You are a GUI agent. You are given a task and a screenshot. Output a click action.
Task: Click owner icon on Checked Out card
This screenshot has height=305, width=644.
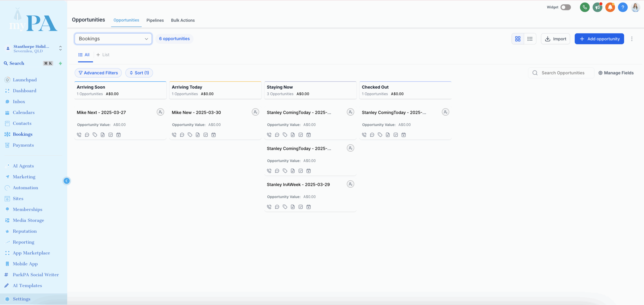click(446, 112)
